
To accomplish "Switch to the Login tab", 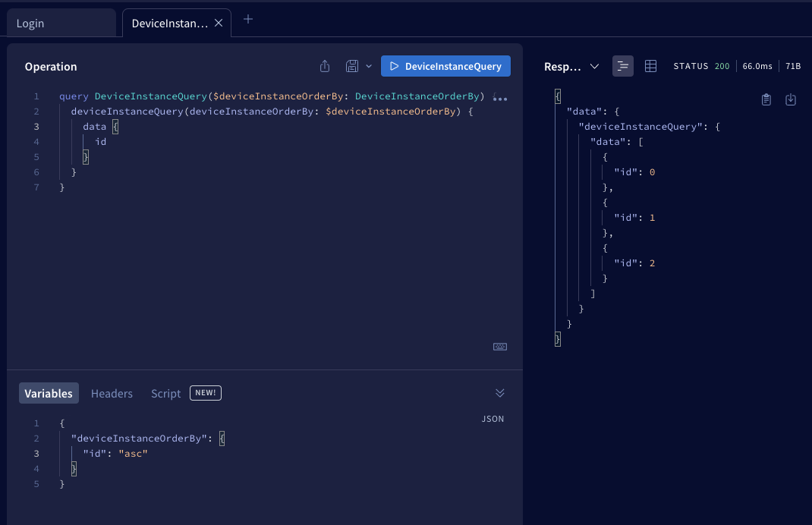I will point(30,24).
